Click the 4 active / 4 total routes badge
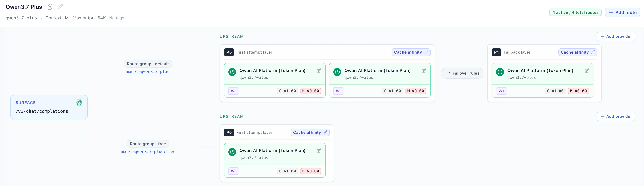The image size is (644, 186). pos(575,13)
